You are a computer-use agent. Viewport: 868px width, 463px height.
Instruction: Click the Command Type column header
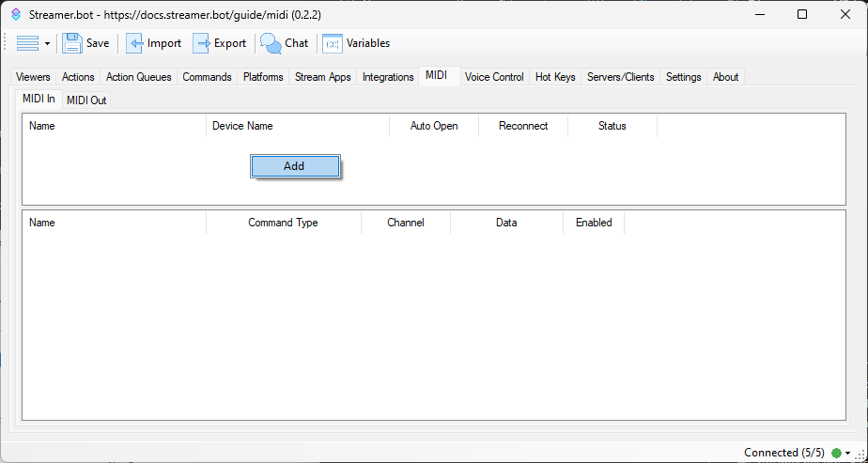coord(283,223)
